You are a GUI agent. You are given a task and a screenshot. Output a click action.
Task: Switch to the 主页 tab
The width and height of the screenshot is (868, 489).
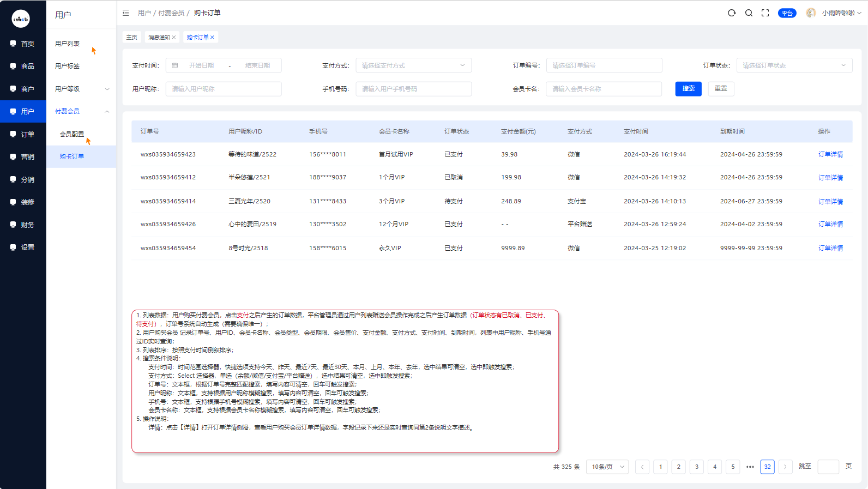coord(131,37)
